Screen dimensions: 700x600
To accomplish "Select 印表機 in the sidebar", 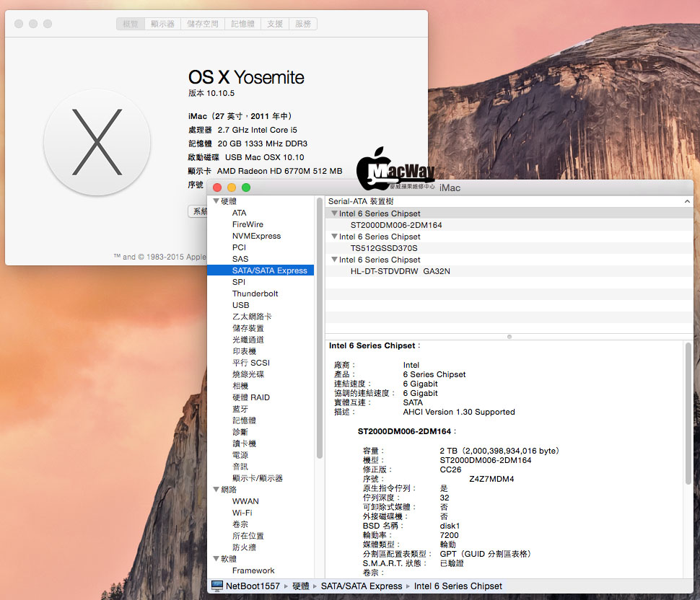I will point(244,351).
